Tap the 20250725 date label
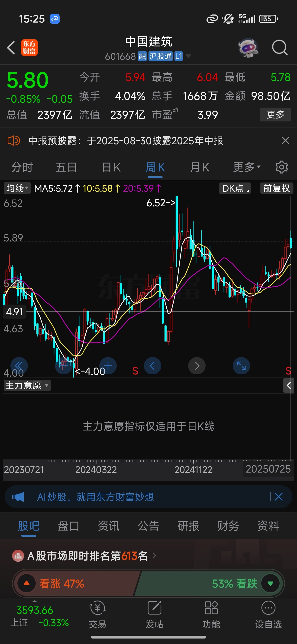This screenshot has height=644, width=297. 268,469
